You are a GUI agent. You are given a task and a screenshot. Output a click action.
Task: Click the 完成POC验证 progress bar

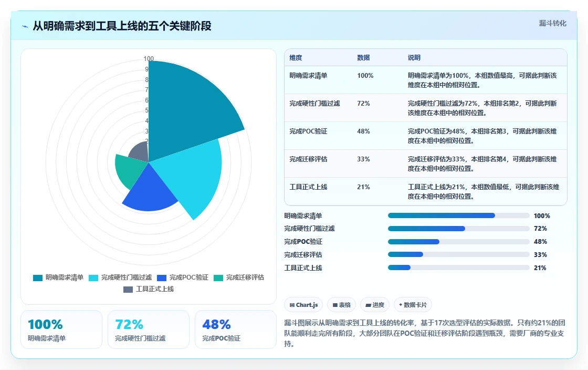459,242
